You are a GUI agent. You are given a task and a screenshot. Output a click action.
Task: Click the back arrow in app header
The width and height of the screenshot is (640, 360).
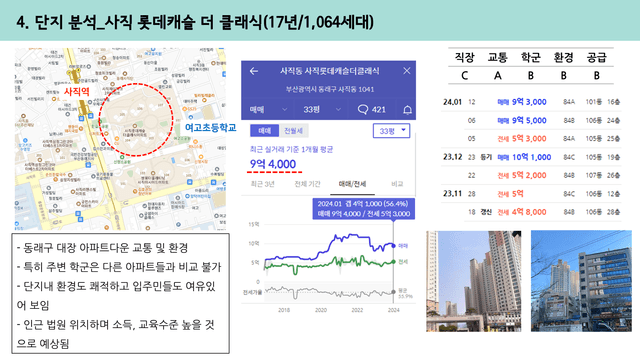pos(254,71)
